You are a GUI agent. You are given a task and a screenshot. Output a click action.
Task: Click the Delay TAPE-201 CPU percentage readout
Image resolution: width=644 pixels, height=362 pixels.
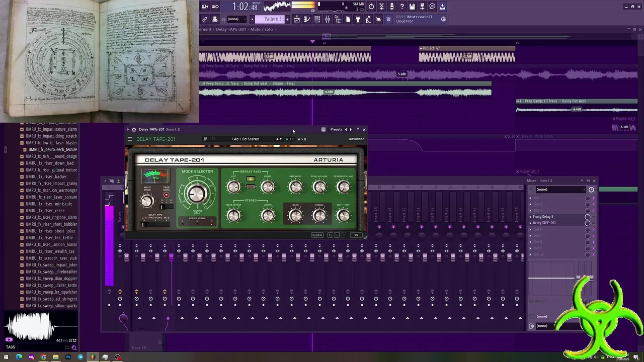pyautogui.click(x=356, y=235)
